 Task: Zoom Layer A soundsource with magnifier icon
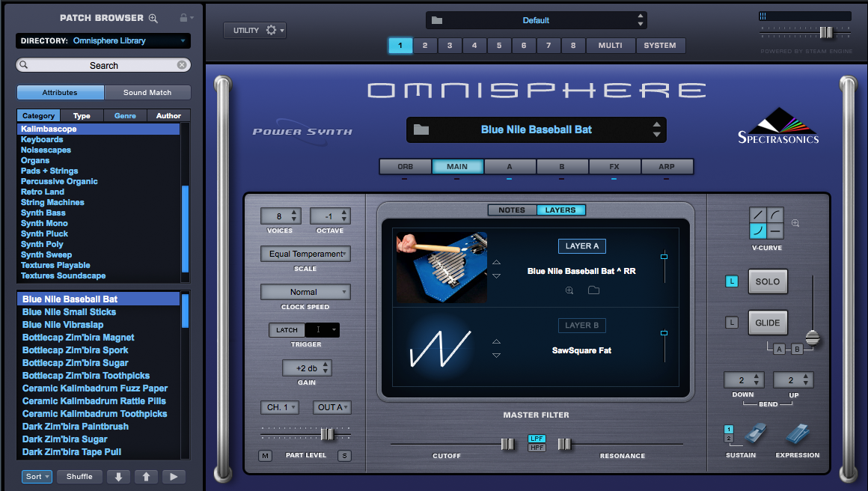point(569,290)
